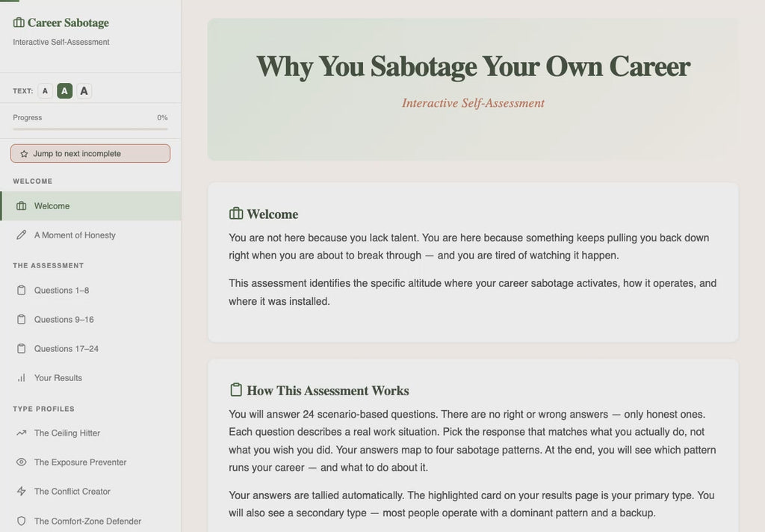
Task: Click the THE ASSESSMENT section label
Action: pos(49,265)
